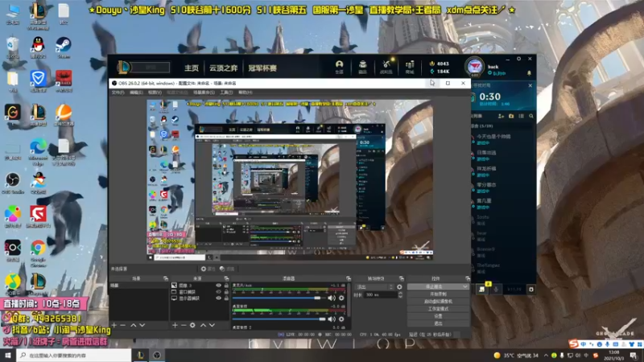644x362 pixels.
Task: Open the collection icon in League client
Action: [363, 67]
